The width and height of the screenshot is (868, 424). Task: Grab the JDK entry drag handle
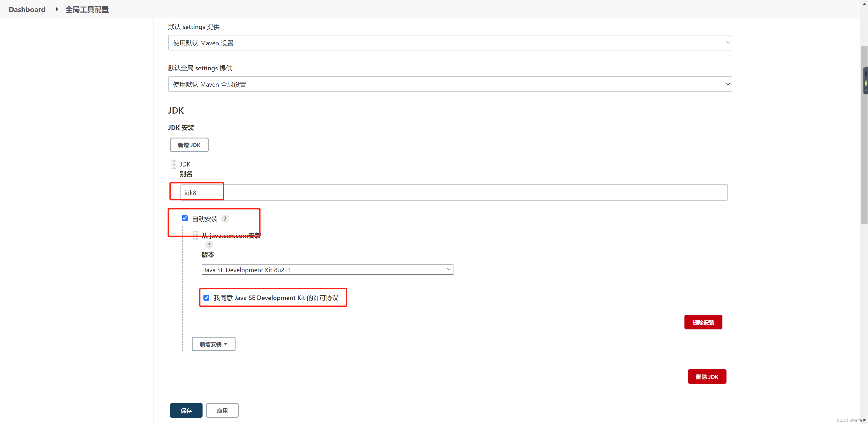click(x=174, y=164)
